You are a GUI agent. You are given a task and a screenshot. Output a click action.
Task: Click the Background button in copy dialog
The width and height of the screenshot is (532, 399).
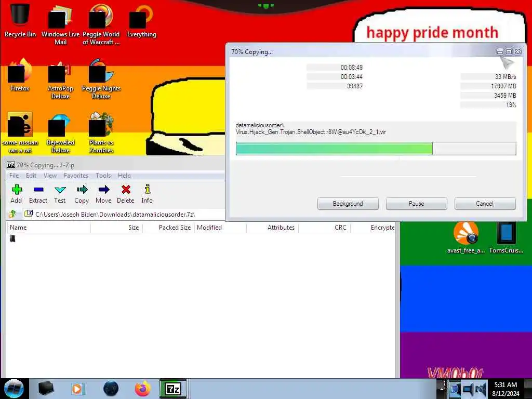click(x=348, y=204)
